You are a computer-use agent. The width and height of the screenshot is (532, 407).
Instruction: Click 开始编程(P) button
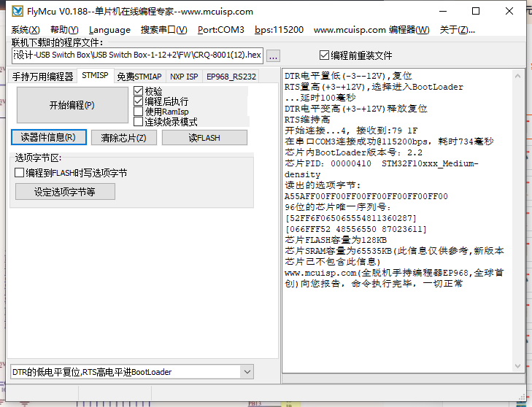(x=72, y=105)
